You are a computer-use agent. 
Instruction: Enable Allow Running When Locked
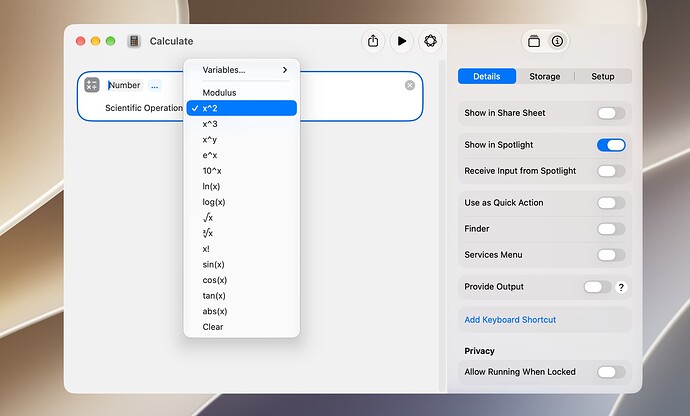coord(611,372)
